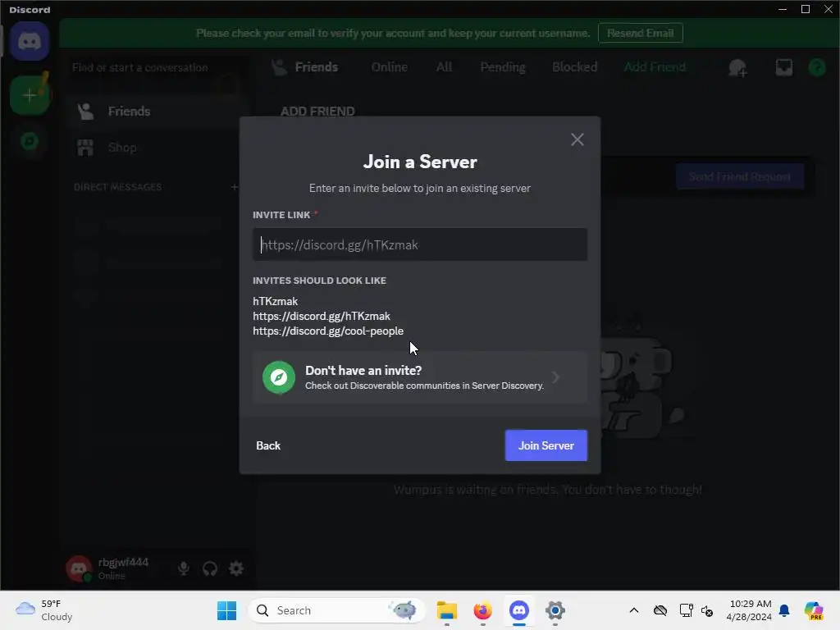Switch to All friends tab
The height and width of the screenshot is (630, 840).
tap(444, 67)
